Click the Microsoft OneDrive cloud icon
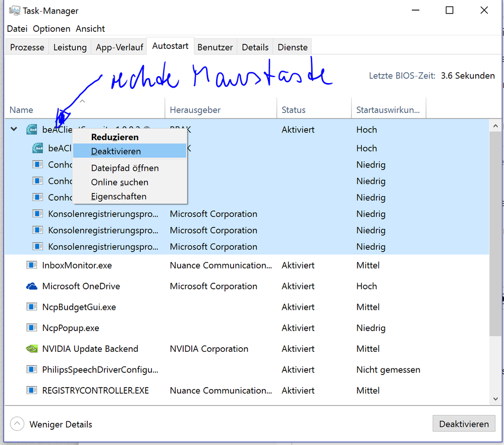Image resolution: width=504 pixels, height=445 pixels. tap(32, 286)
